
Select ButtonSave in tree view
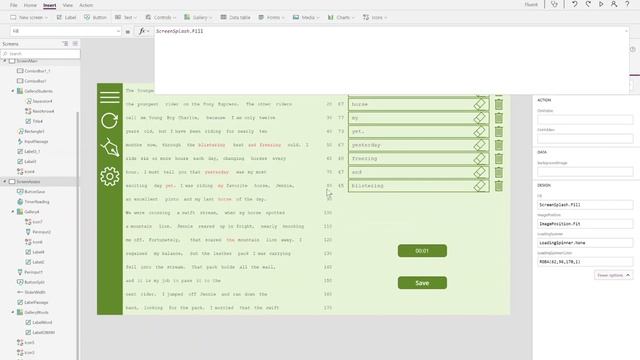coord(35,191)
